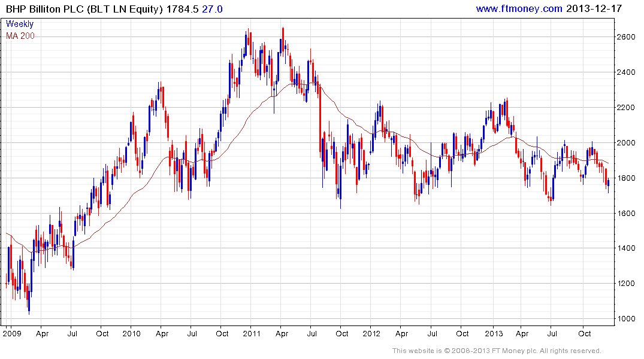
Task: Select the 'MA 200' legend label
Action: pyautogui.click(x=20, y=36)
